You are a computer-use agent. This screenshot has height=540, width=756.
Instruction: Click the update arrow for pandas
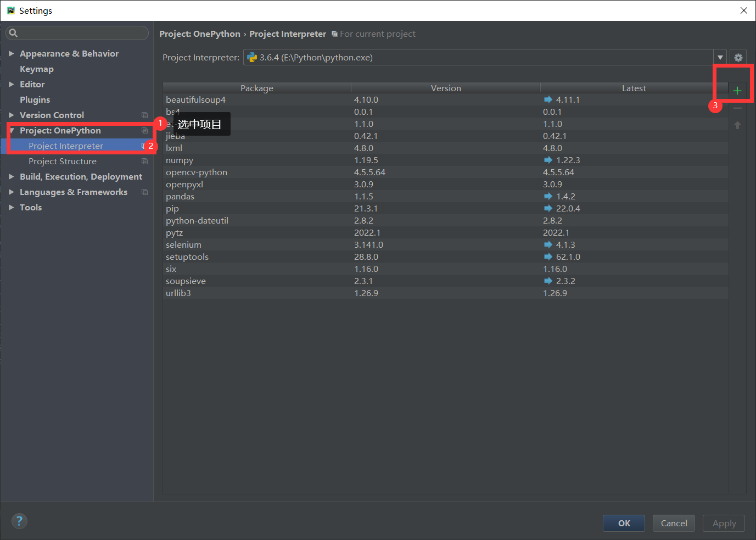click(x=548, y=196)
